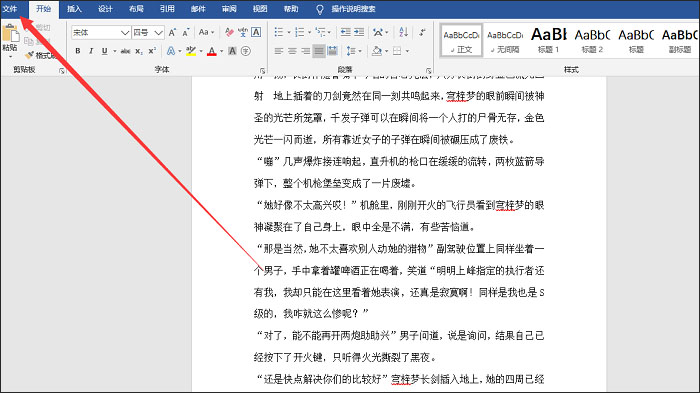This screenshot has height=393, width=700.
Task: Click the Increase Font Size icon
Action: (x=172, y=33)
